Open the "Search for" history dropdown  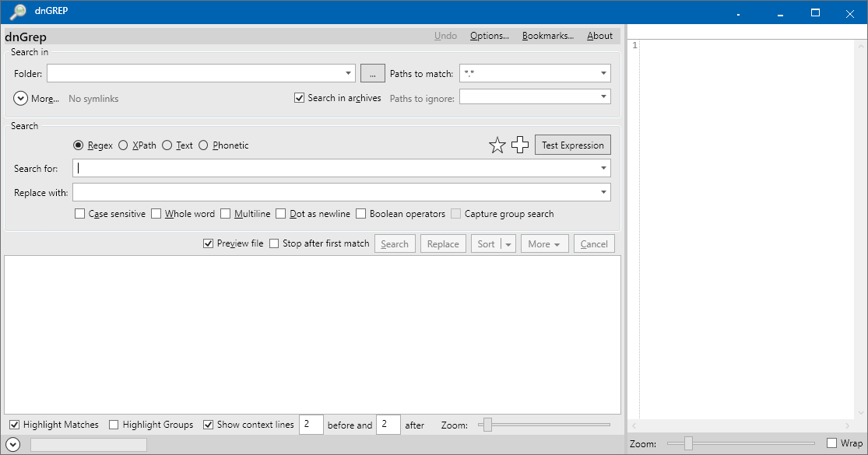point(603,167)
